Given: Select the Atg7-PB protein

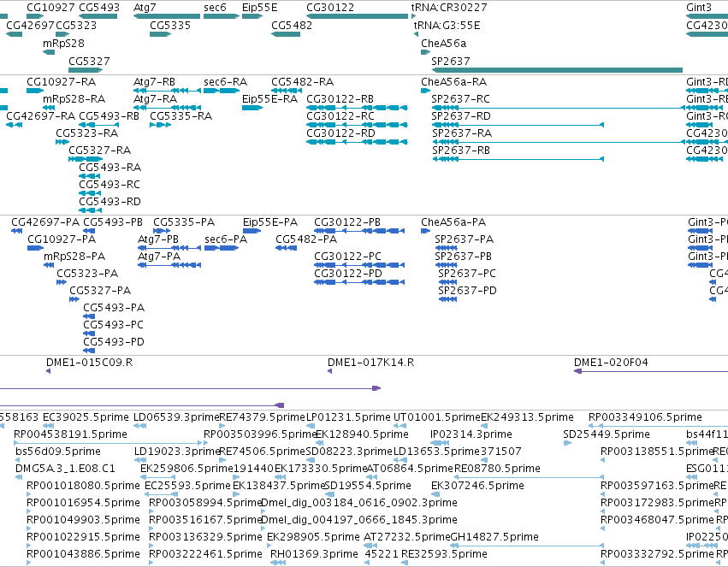Looking at the screenshot, I should click(x=169, y=248).
